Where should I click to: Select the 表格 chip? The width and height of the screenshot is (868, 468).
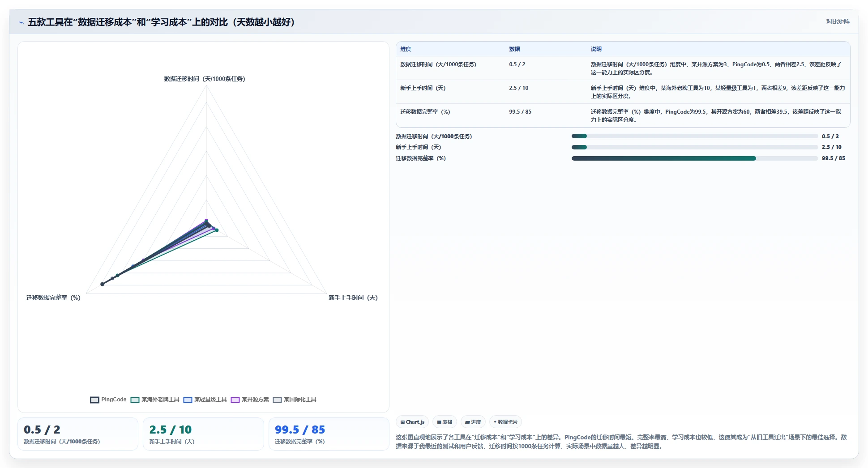(445, 422)
